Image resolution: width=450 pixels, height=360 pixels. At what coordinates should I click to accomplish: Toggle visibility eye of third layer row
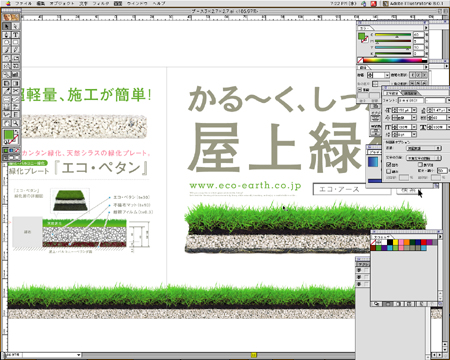coord(359,284)
